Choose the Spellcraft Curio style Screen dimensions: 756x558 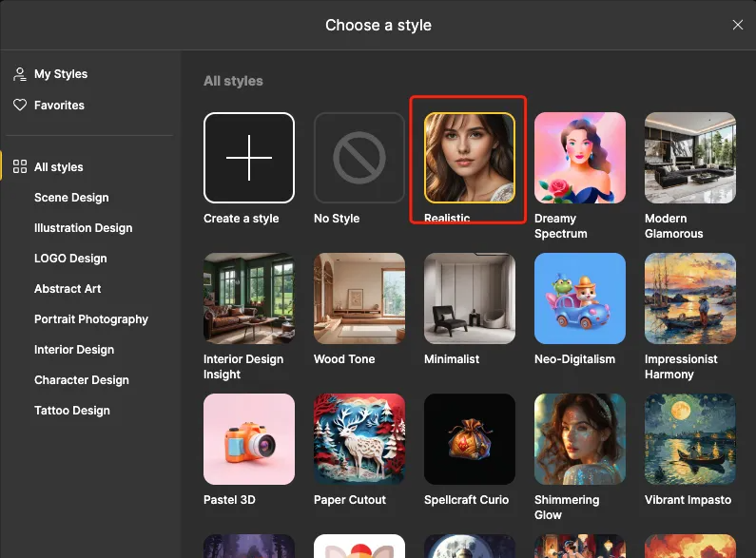pos(470,439)
